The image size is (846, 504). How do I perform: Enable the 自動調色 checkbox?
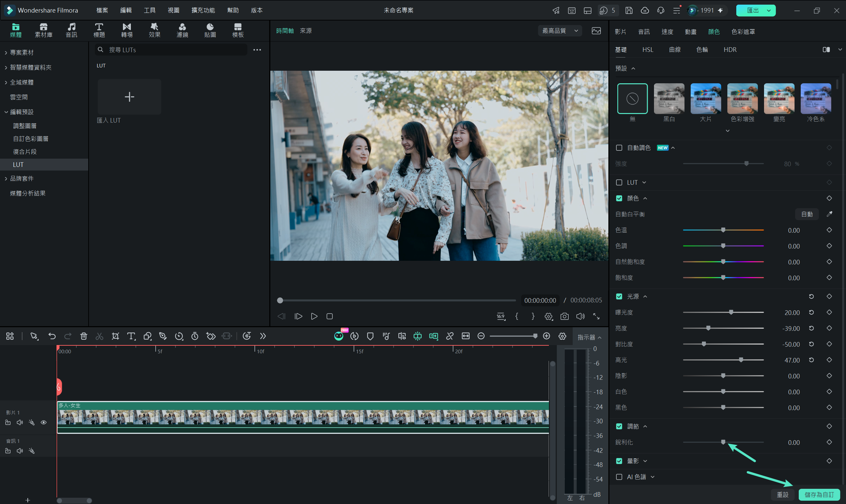point(619,148)
